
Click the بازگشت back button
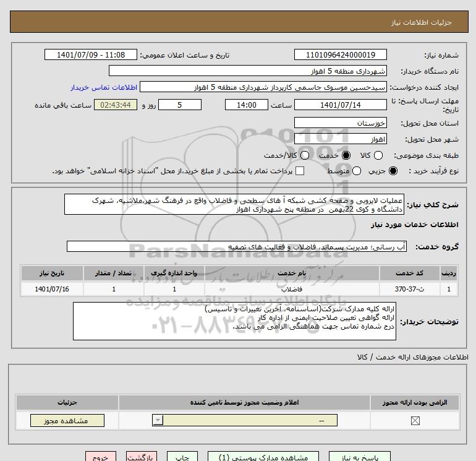(142, 457)
